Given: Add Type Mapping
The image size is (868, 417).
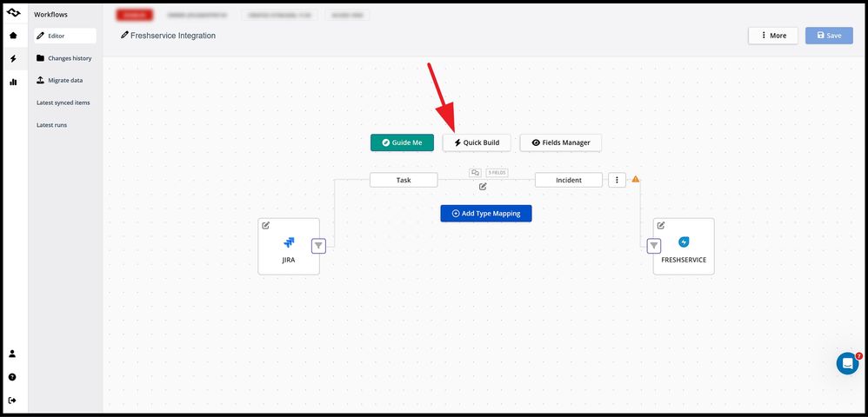Looking at the screenshot, I should (486, 214).
